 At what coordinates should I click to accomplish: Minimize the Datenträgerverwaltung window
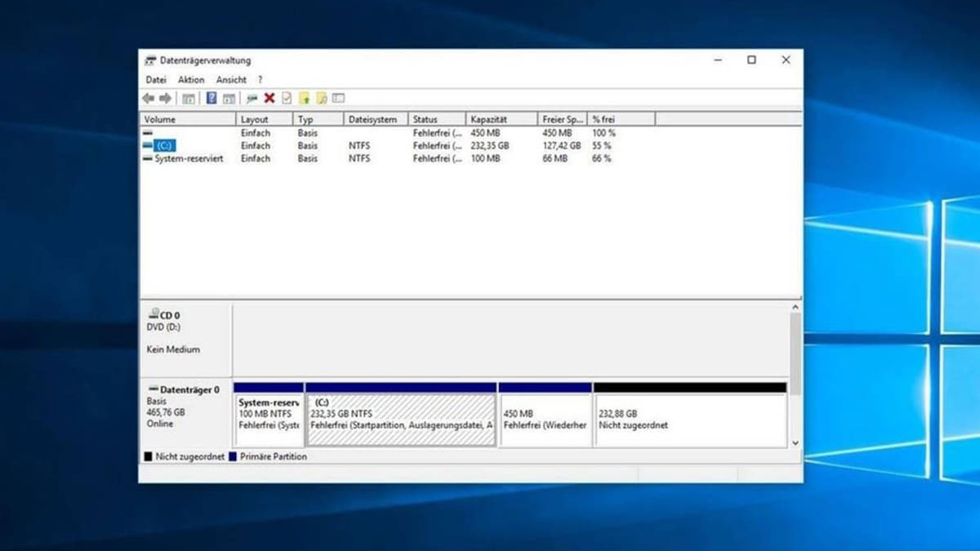pyautogui.click(x=718, y=60)
